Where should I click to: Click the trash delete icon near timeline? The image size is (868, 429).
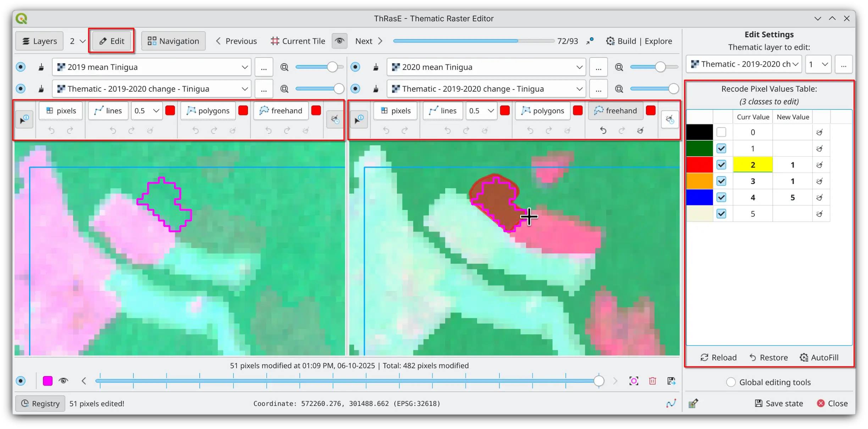(x=652, y=381)
